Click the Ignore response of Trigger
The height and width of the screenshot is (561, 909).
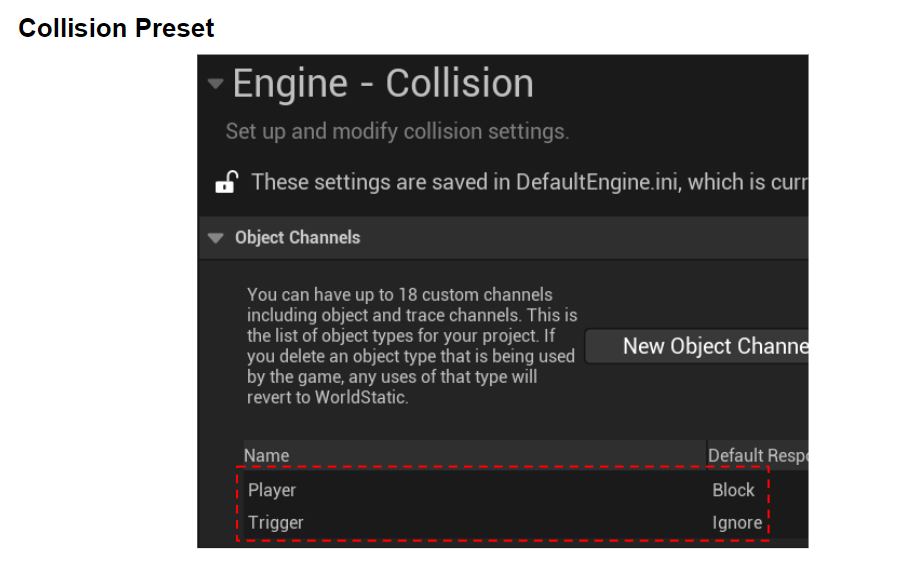coord(737,522)
